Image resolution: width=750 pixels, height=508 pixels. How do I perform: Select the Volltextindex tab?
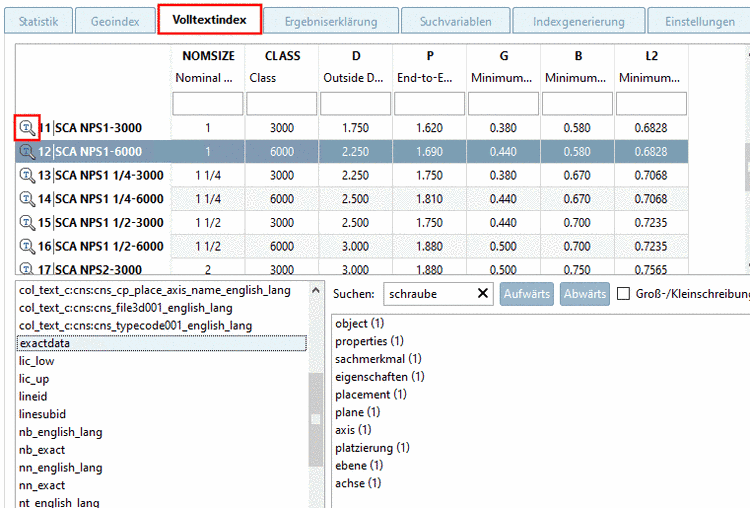pyautogui.click(x=210, y=20)
